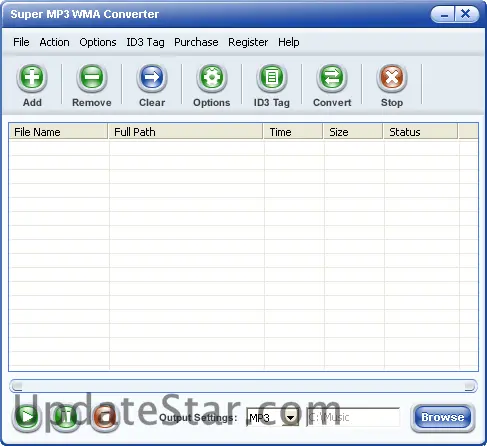Open the Options menu

98,42
